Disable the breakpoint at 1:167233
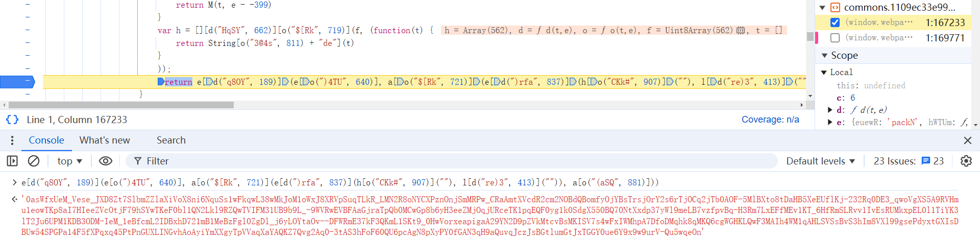This screenshot has width=980, height=238. [x=835, y=22]
